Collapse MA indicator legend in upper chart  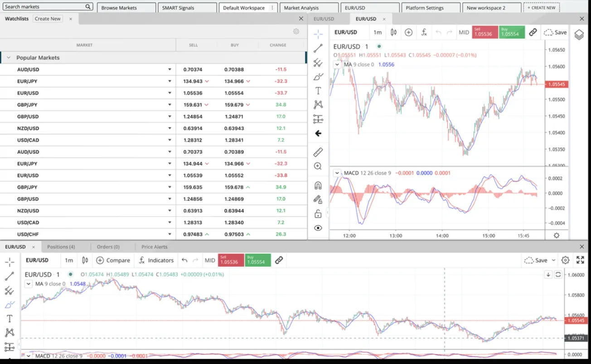pyautogui.click(x=337, y=64)
